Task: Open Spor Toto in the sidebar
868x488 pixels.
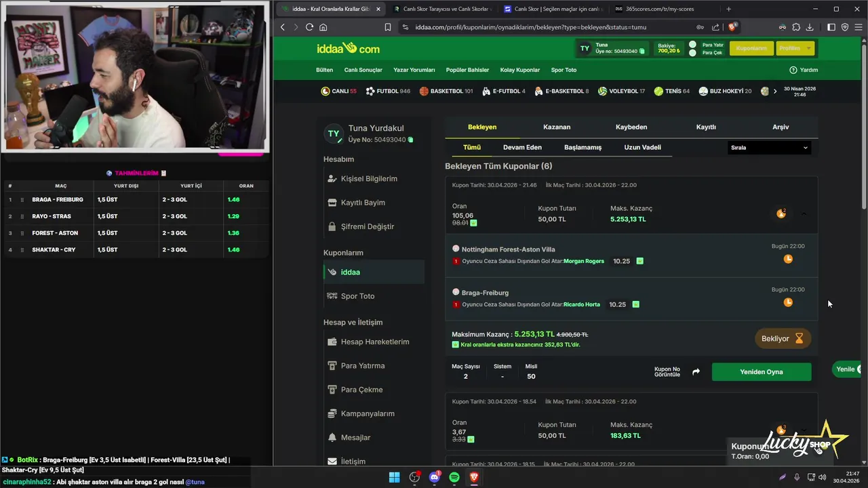Action: [374, 296]
